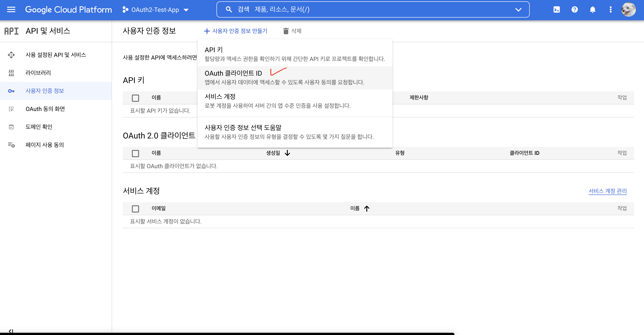Open OAuth 동의 화면 sidebar item
644x335 pixels.
click(x=45, y=109)
